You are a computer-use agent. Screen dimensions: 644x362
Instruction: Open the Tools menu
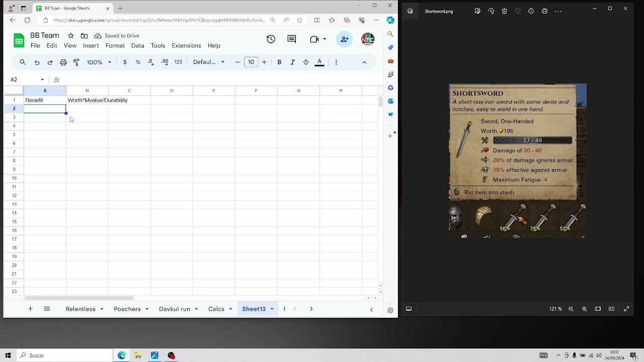tap(158, 46)
